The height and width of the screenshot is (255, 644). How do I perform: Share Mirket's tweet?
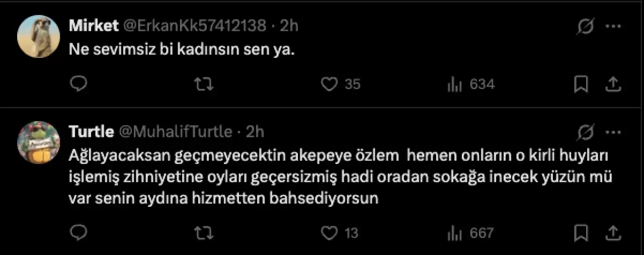[612, 84]
